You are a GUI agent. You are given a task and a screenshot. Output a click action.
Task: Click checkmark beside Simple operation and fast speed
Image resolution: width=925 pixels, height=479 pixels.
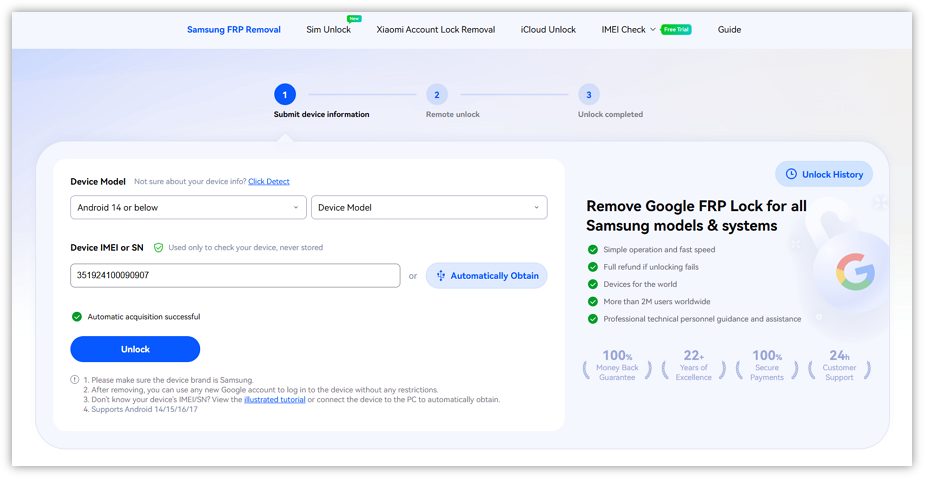point(593,250)
